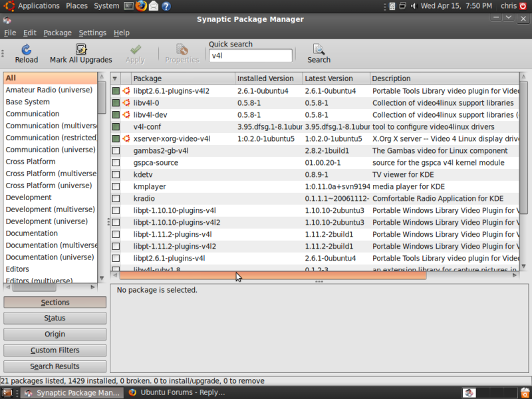Select the Amateur Radio (universe) section

51,90
